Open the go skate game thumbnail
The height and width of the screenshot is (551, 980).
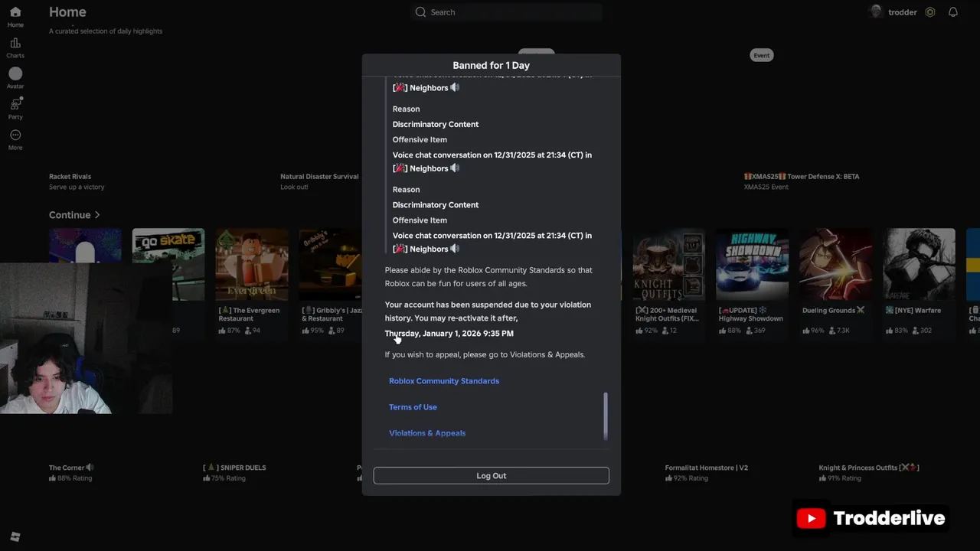click(x=168, y=264)
